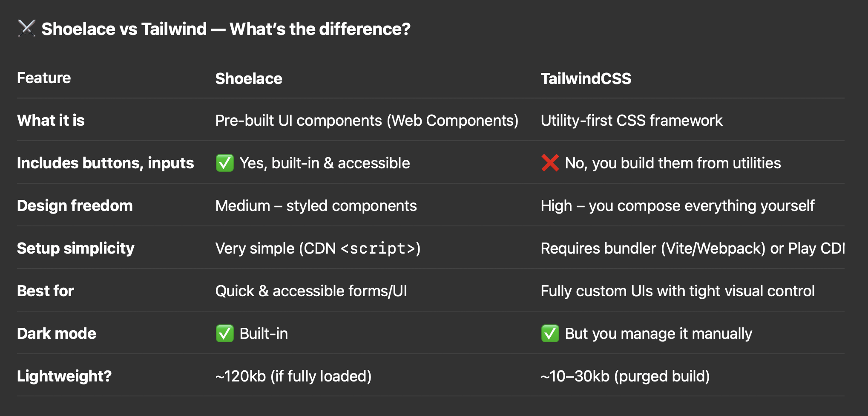868x416 pixels.
Task: Click the 'Dark mode' row label
Action: point(57,333)
